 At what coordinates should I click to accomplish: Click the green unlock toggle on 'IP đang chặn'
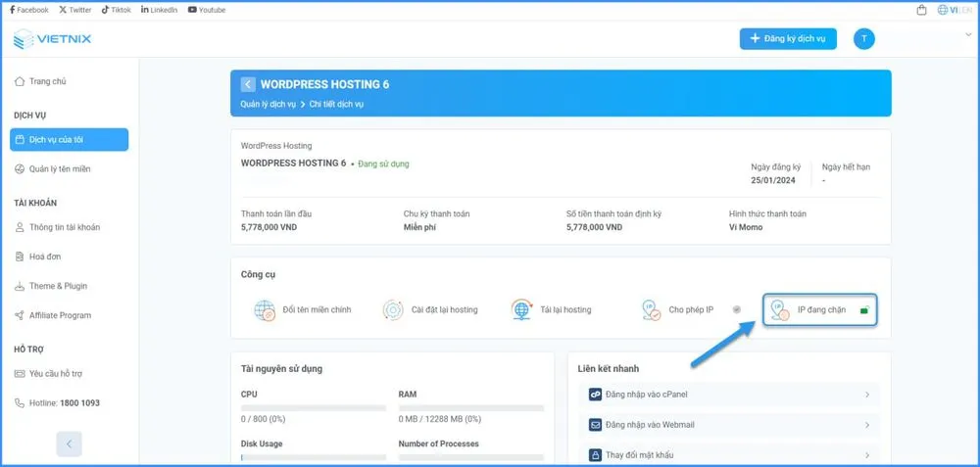(x=863, y=310)
